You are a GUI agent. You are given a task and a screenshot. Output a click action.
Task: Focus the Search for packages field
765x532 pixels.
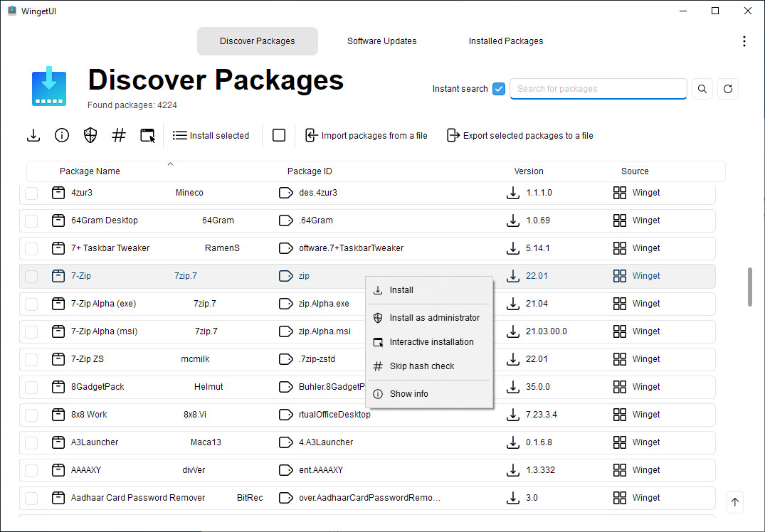coord(598,89)
